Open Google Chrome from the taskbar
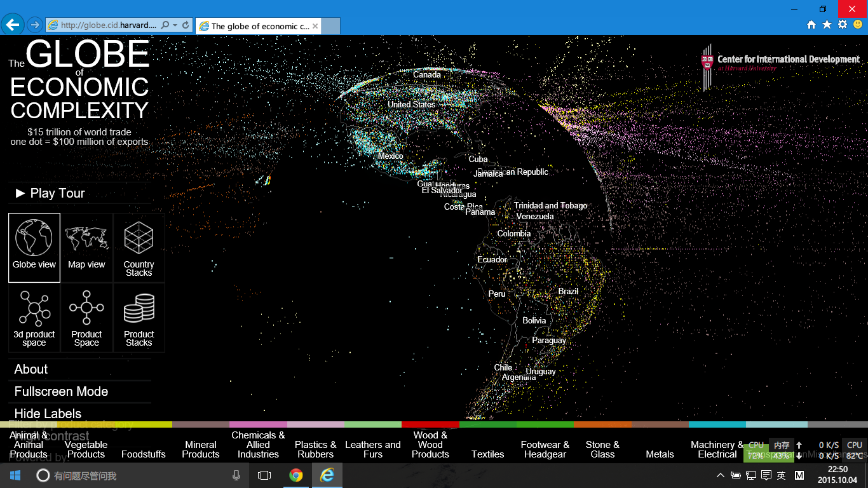Screen dimensions: 868x488 (x=296, y=475)
